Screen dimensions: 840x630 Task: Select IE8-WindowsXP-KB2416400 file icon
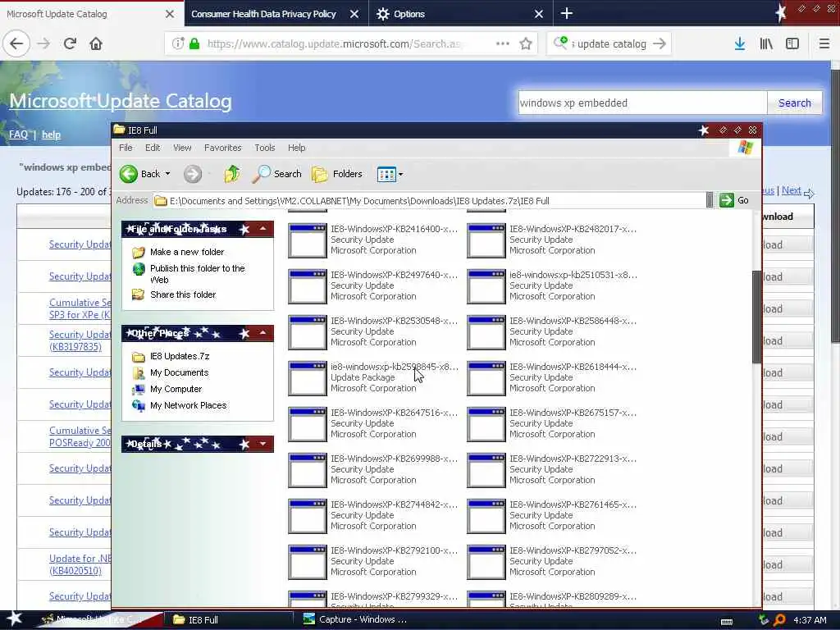point(308,240)
